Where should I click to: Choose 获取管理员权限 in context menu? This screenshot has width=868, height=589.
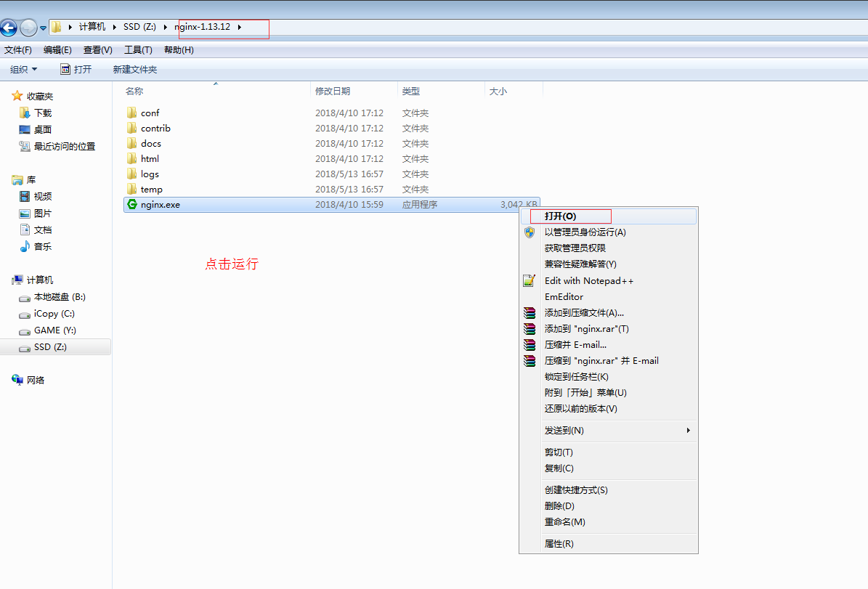pyautogui.click(x=609, y=248)
